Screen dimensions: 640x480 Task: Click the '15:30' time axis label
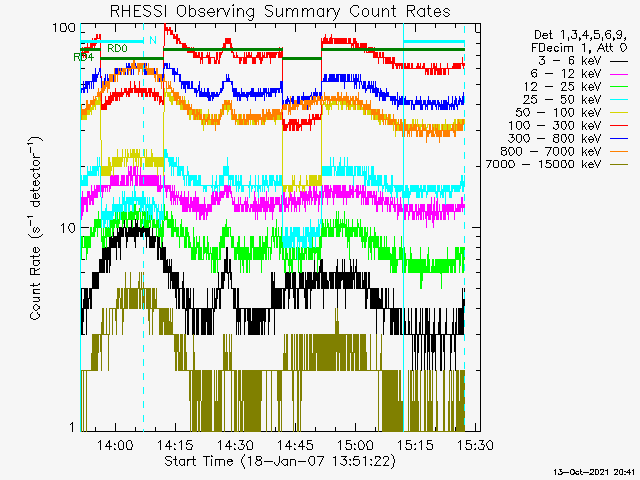click(x=475, y=445)
